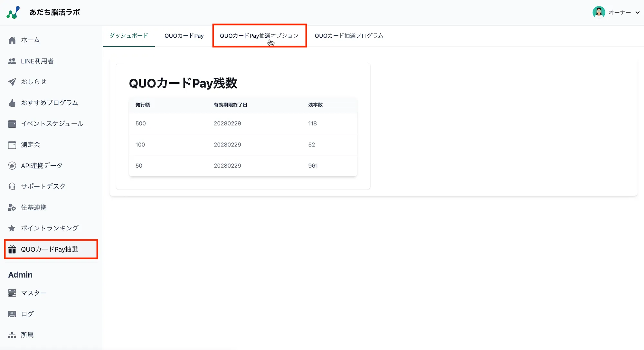
Task: Select the thumbs-up icon for おすすめプログラム
Action: [12, 103]
